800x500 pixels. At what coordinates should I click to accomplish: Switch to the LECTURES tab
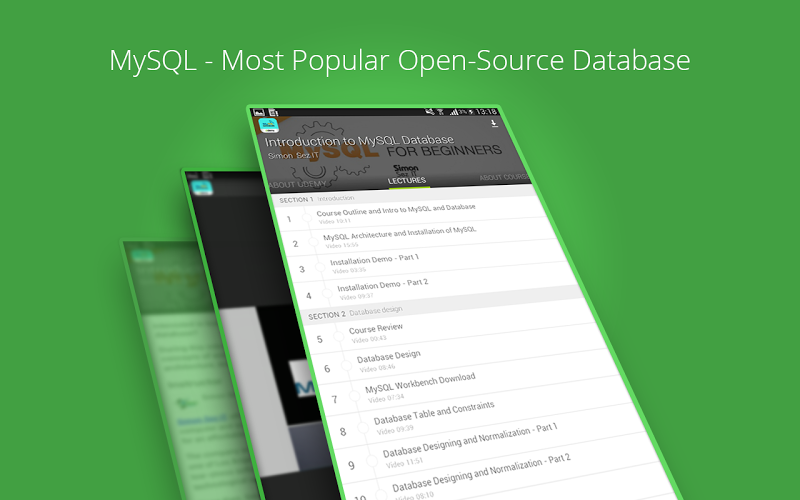(x=407, y=181)
